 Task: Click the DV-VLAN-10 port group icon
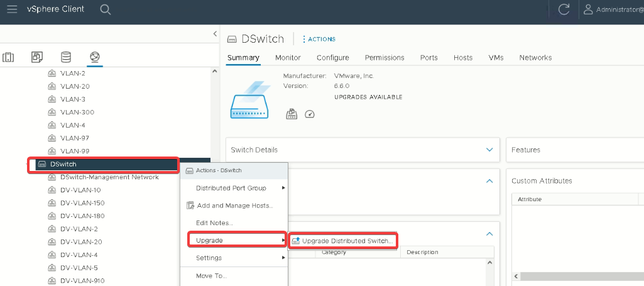pos(52,190)
